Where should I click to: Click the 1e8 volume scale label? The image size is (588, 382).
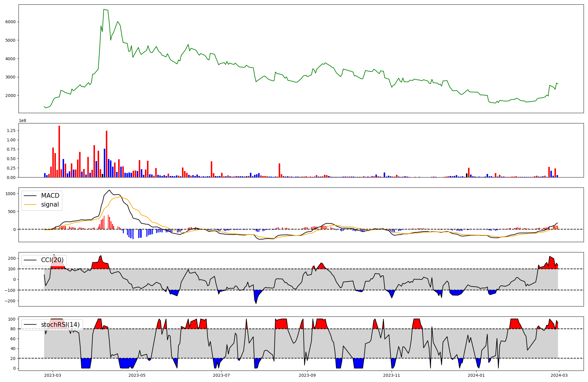click(x=22, y=121)
